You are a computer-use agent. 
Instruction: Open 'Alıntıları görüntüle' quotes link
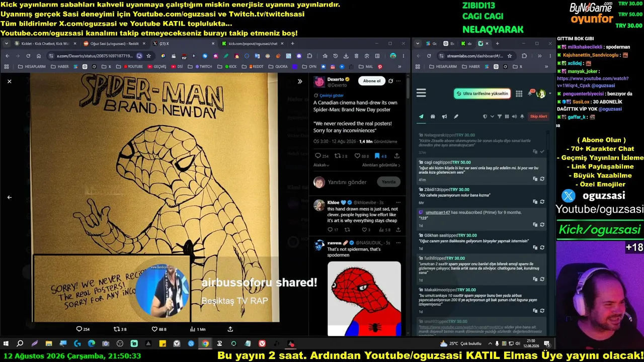coord(381,165)
